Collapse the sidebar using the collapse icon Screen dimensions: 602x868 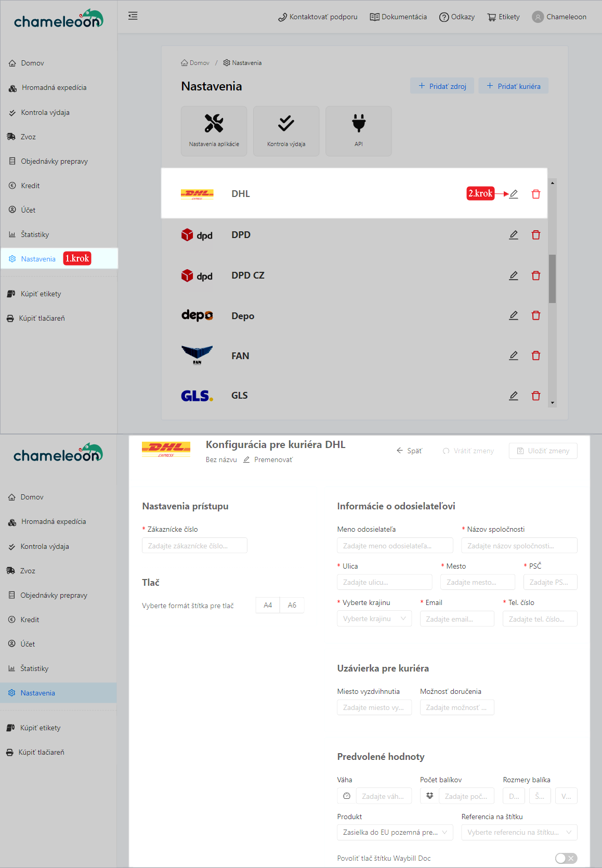133,16
